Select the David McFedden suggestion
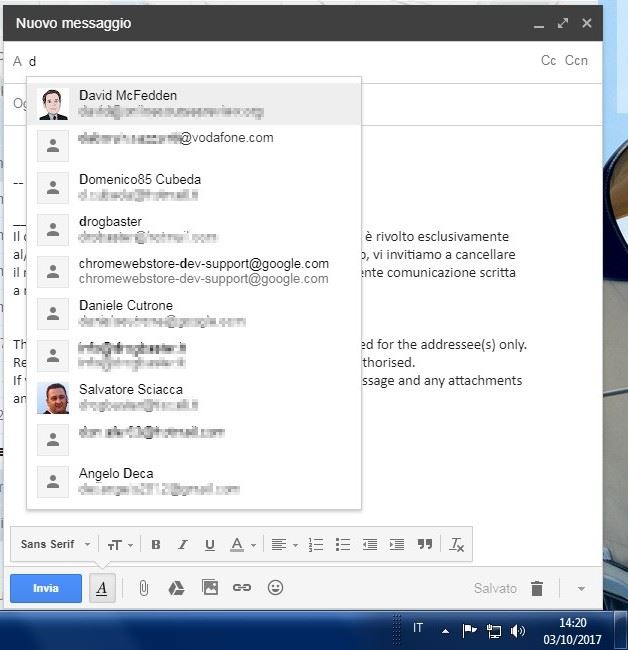Viewport: 628px width, 650px height. tap(194, 104)
